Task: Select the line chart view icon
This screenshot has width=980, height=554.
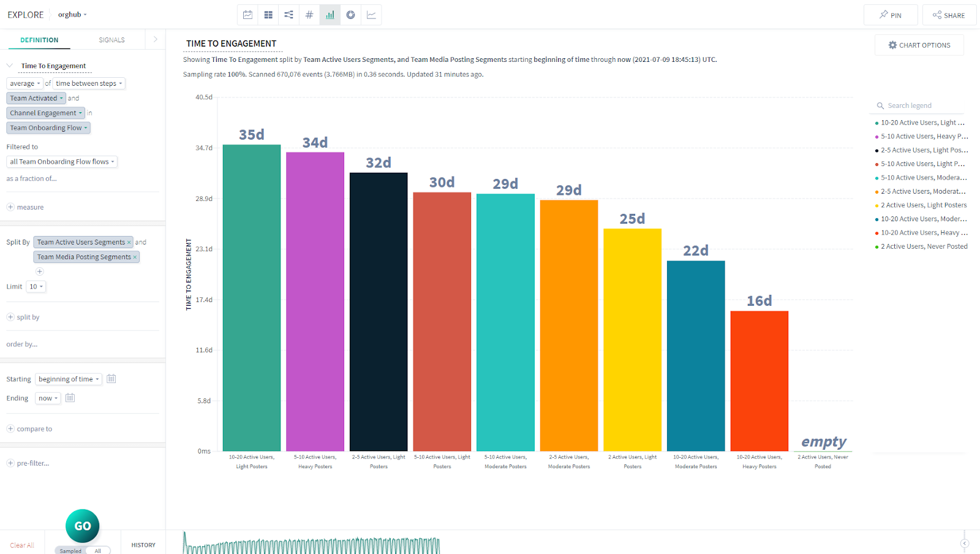Action: [x=371, y=15]
